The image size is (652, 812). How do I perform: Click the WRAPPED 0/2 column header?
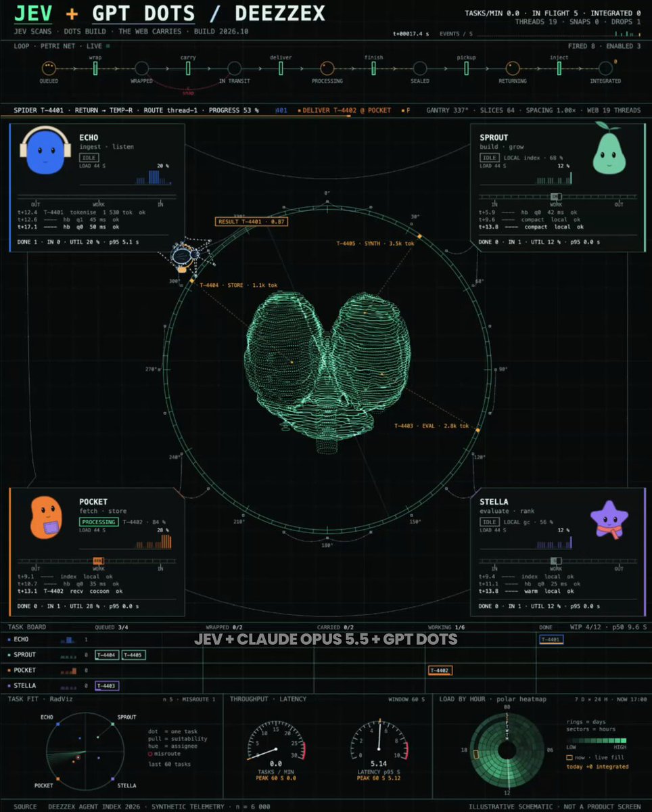pos(225,627)
